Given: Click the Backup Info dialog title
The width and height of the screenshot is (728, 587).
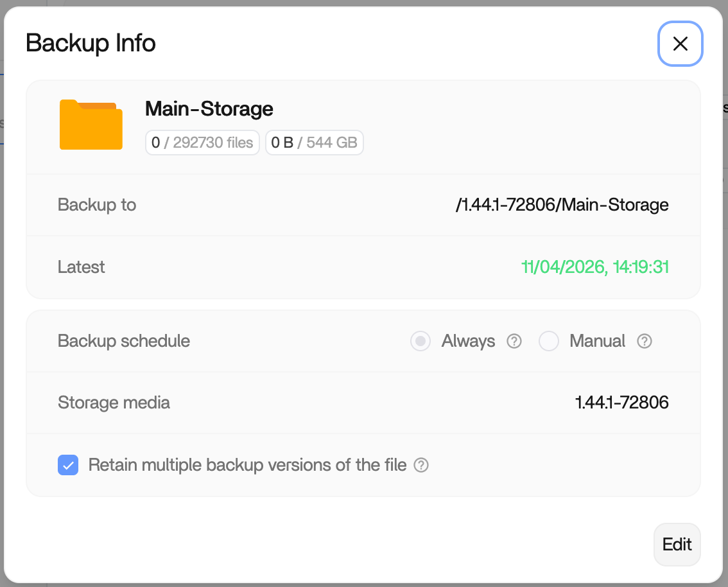Looking at the screenshot, I should pyautogui.click(x=91, y=43).
